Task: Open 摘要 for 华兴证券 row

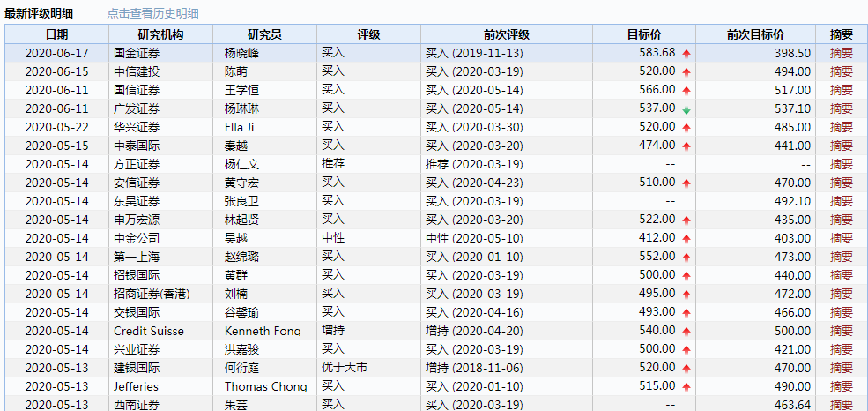Action: [842, 127]
